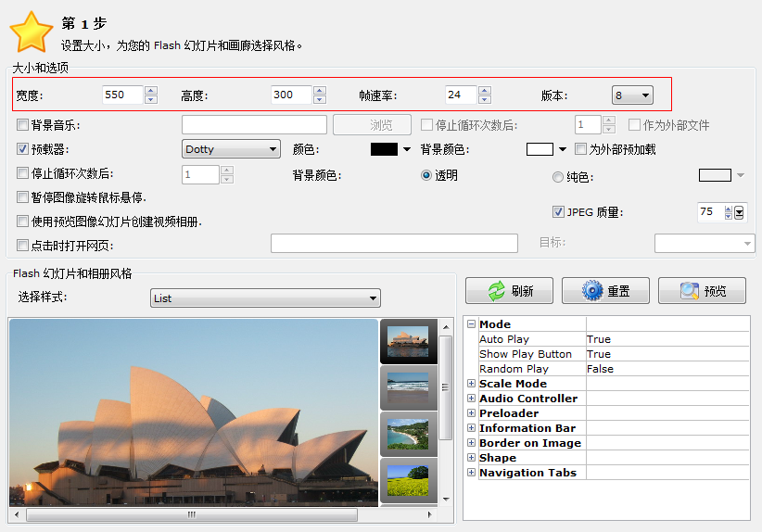Screen dimensions: 762x532
Task: Click the large Sydney Opera House preview image
Action: [x=194, y=412]
